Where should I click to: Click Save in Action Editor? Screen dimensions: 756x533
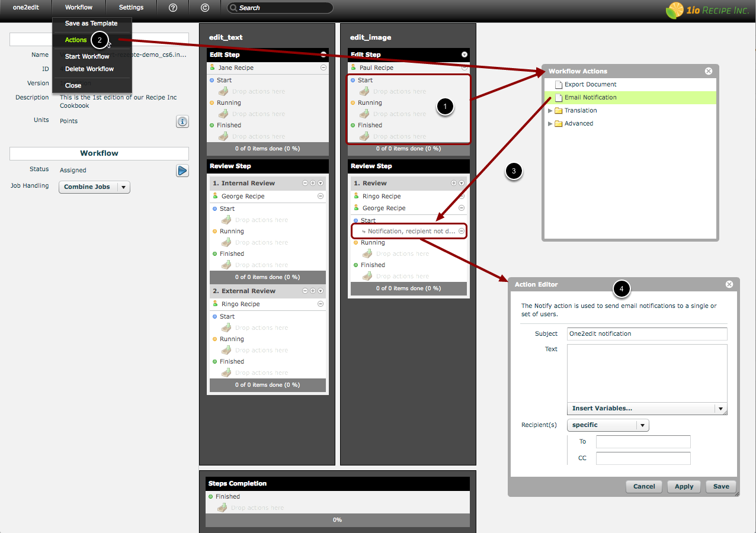tap(721, 486)
